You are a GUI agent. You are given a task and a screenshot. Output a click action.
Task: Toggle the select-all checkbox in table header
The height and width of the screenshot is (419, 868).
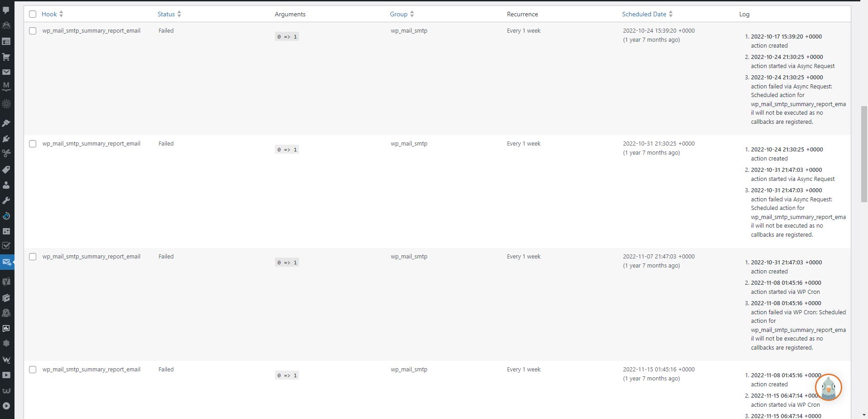[33, 14]
